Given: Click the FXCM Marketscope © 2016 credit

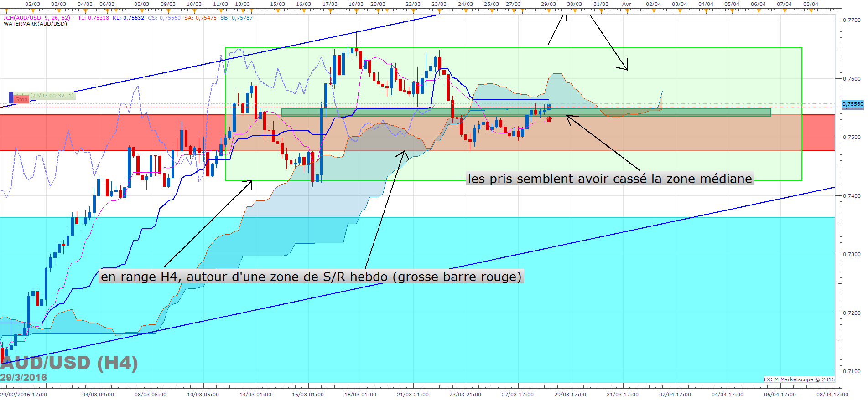Looking at the screenshot, I should pyautogui.click(x=799, y=379).
